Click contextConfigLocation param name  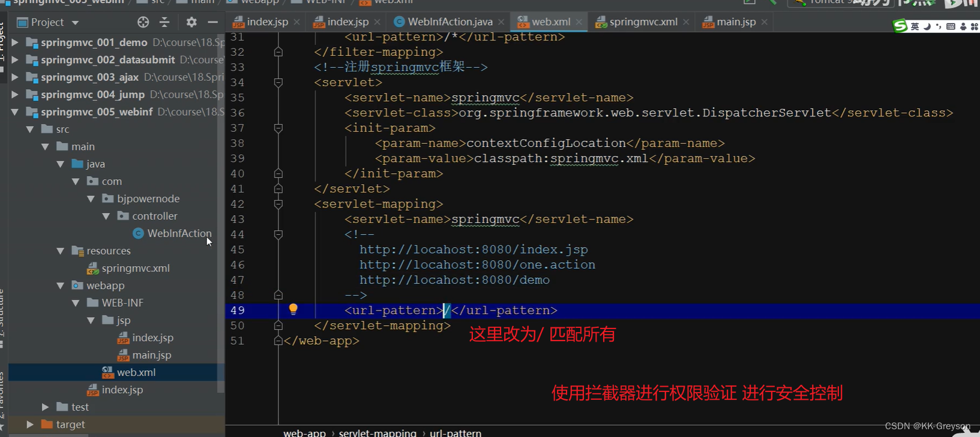click(x=546, y=143)
